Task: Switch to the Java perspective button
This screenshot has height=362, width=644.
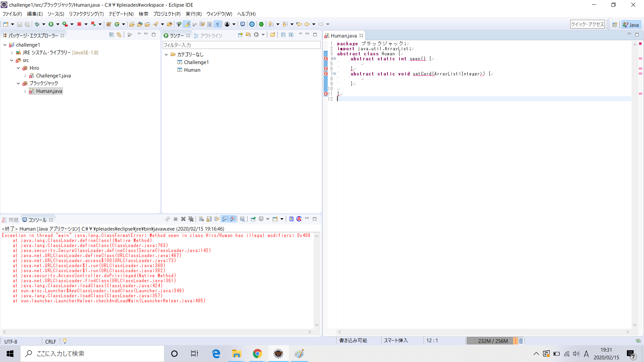Action: (x=631, y=24)
